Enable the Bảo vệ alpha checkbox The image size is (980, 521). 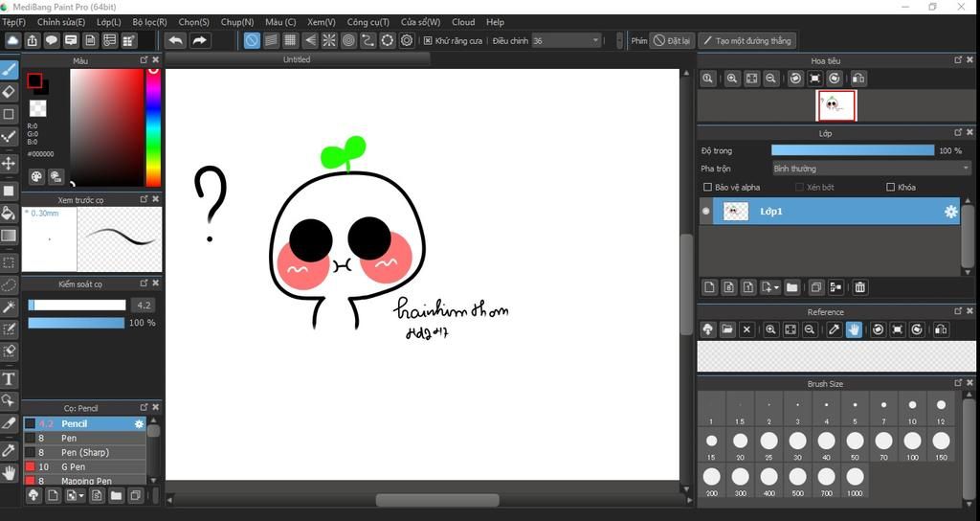(708, 188)
